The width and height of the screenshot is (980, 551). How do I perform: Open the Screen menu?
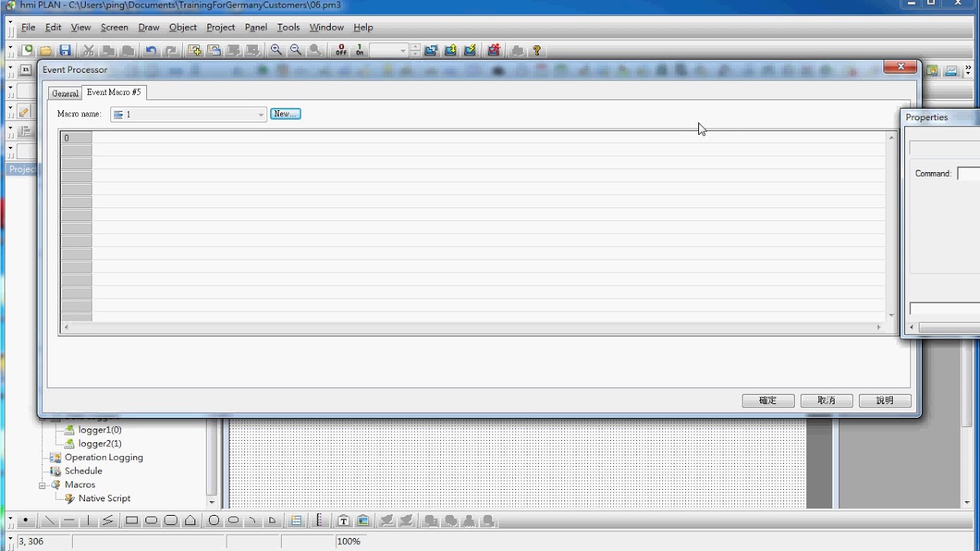pos(114,28)
